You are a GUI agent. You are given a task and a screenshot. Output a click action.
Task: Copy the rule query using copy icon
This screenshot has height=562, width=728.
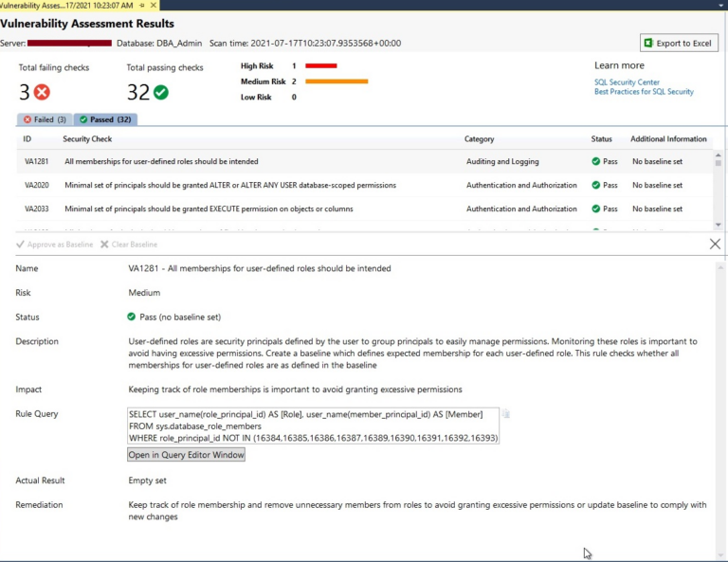(x=506, y=414)
